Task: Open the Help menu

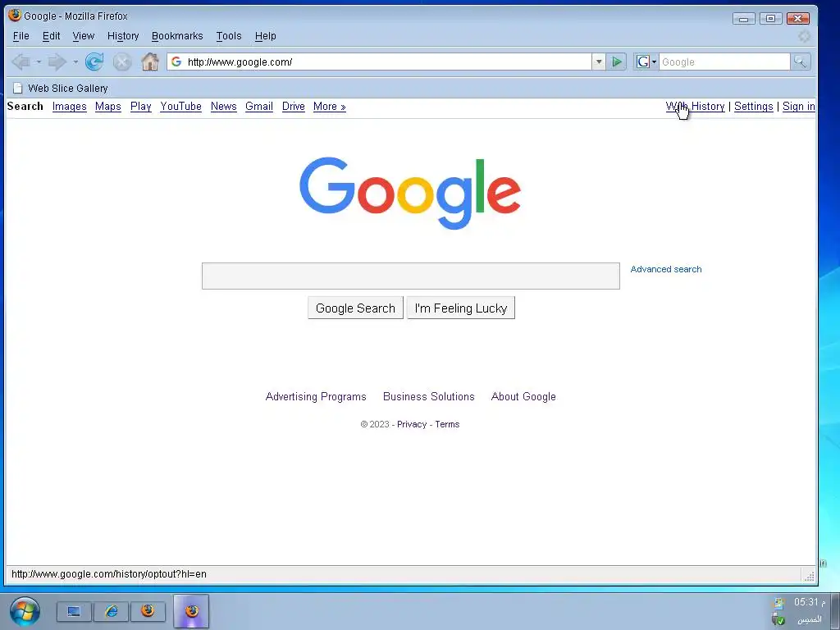Action: point(265,36)
